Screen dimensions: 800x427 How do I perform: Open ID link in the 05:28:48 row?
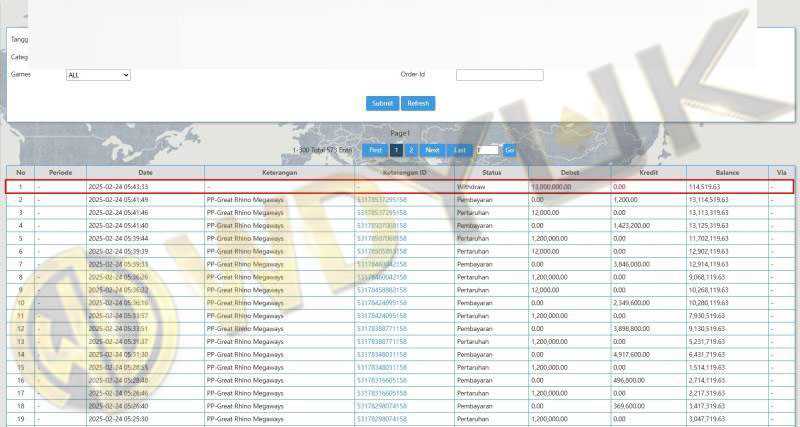382,381
